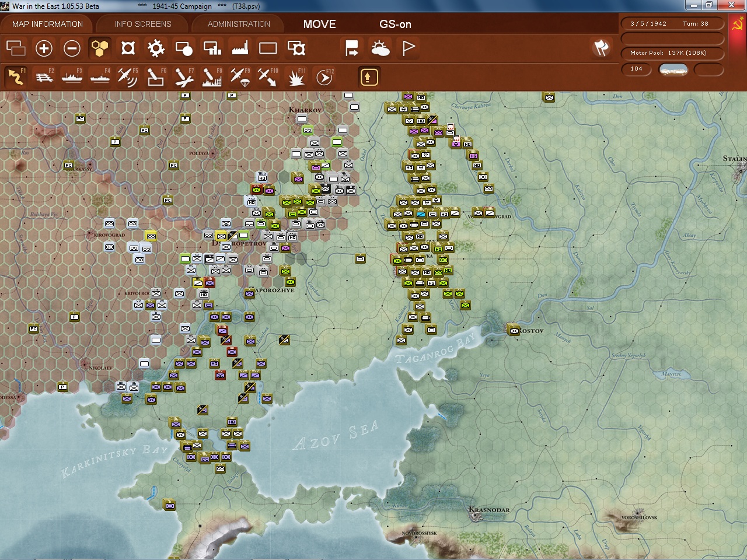Viewport: 747px width, 560px height.
Task: Click the factory icon
Action: [240, 48]
